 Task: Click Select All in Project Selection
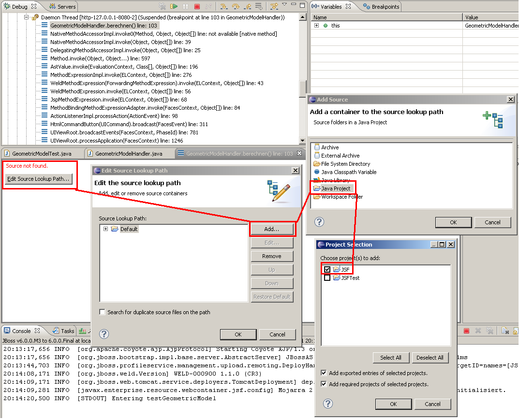pyautogui.click(x=390, y=358)
